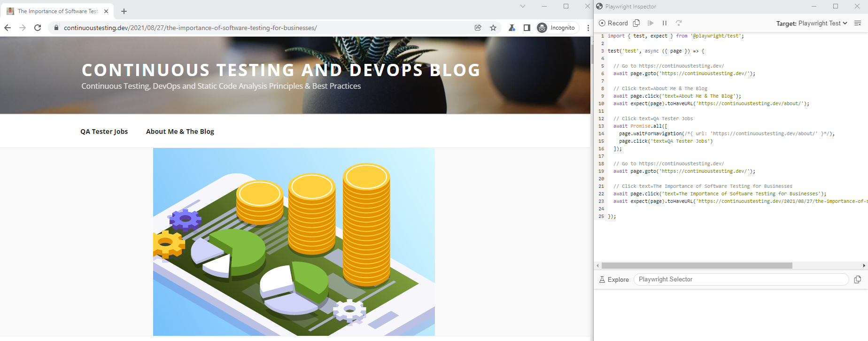Open Chrome three-dot menu

tap(588, 28)
